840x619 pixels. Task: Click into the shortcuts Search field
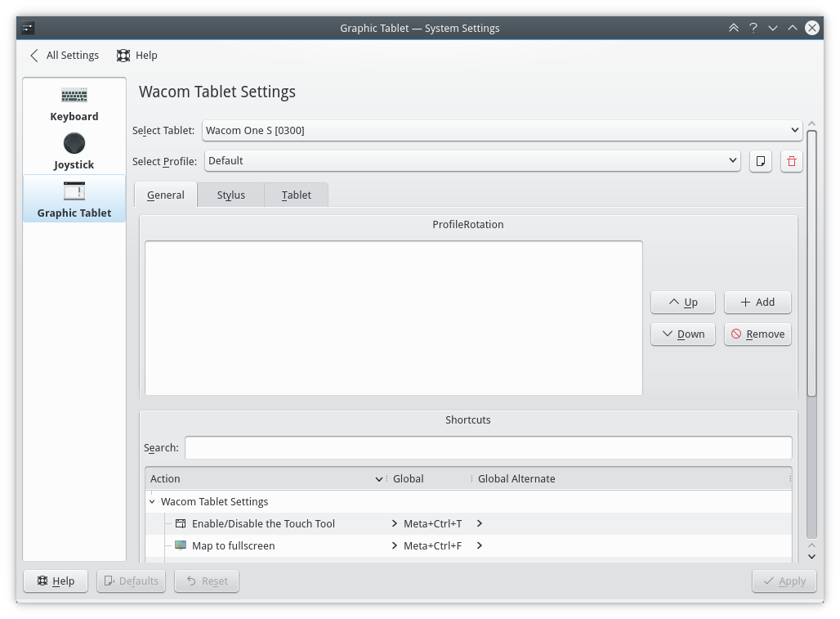(x=488, y=448)
